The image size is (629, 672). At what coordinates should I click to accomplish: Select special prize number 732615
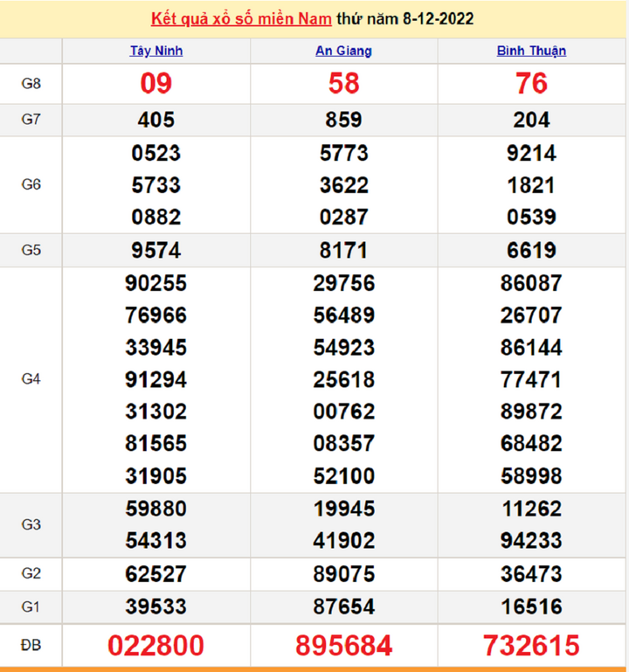pyautogui.click(x=531, y=646)
